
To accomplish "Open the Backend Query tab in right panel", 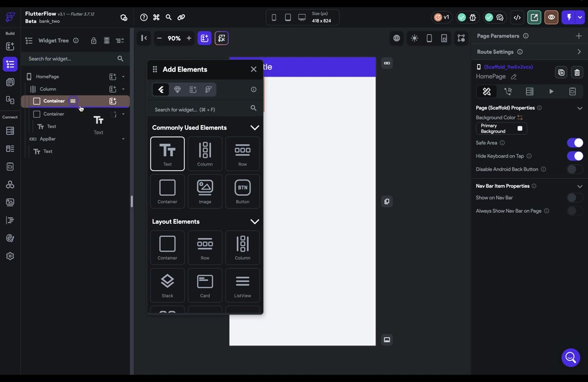I will click(530, 91).
